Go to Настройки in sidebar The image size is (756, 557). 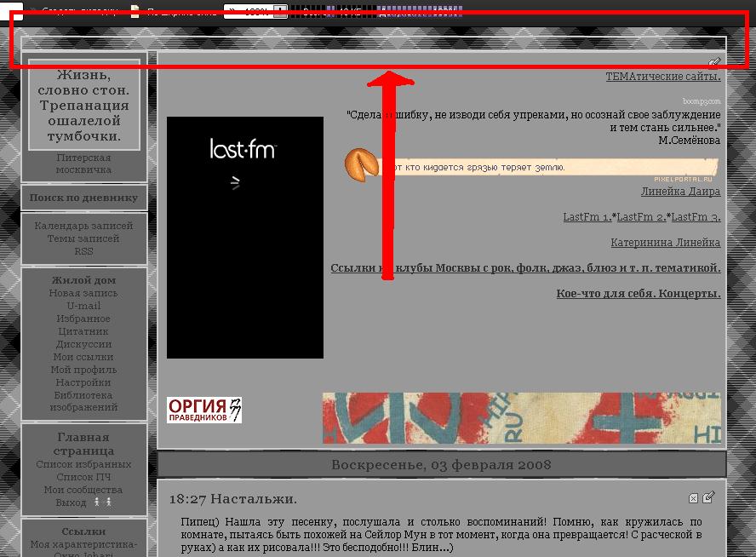point(83,382)
